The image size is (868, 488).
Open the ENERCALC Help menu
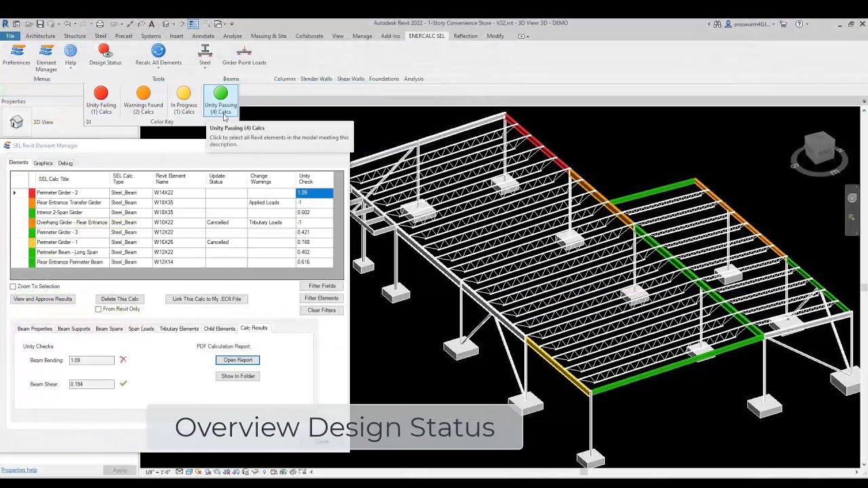click(71, 56)
